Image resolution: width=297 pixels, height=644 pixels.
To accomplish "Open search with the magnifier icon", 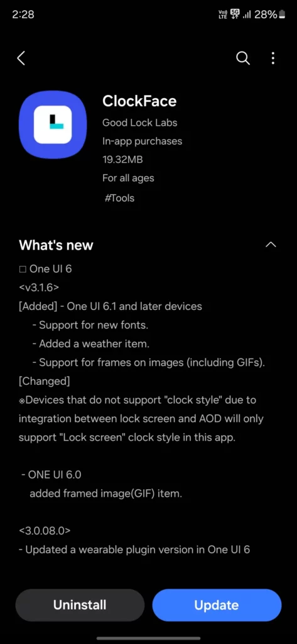I will click(x=243, y=58).
